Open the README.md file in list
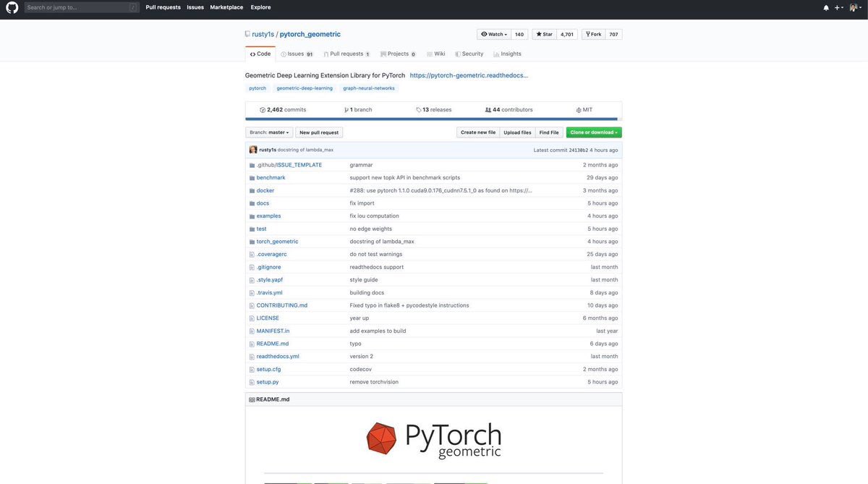 273,344
